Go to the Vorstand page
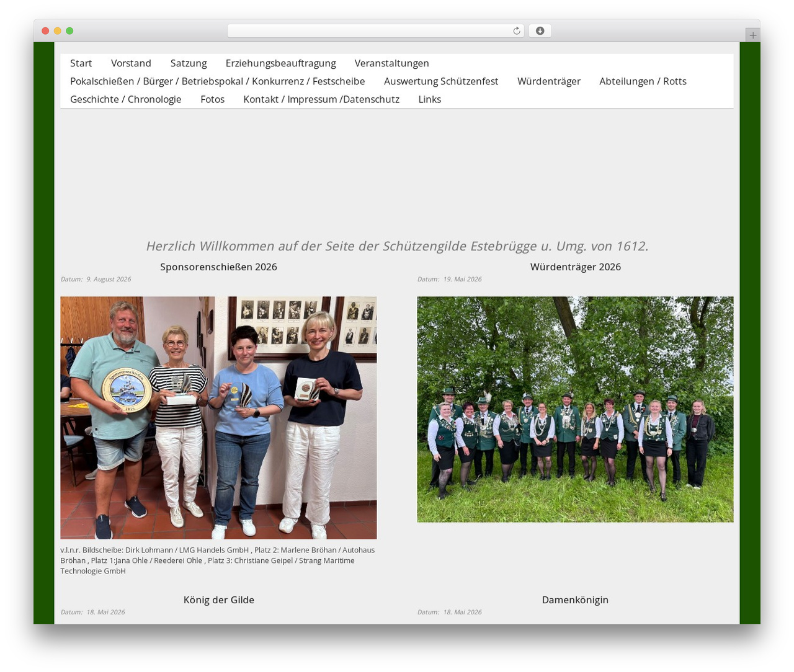Viewport: 794px width, 672px height. (x=131, y=63)
